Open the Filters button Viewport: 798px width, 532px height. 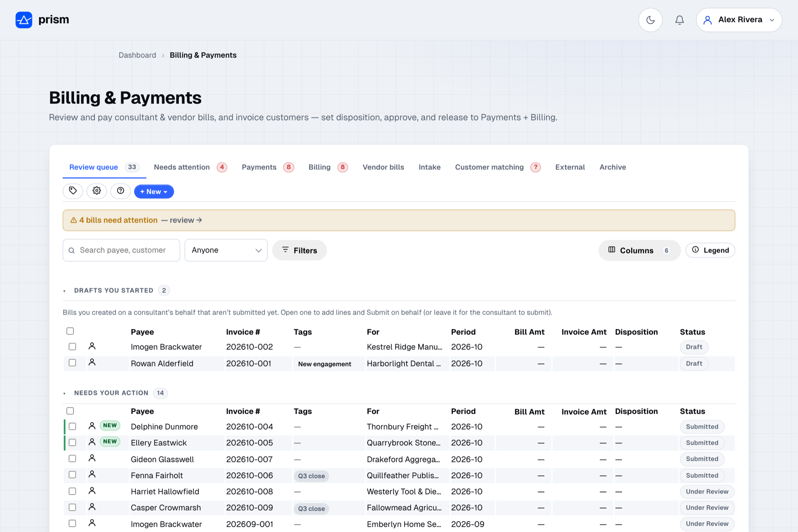[299, 250]
